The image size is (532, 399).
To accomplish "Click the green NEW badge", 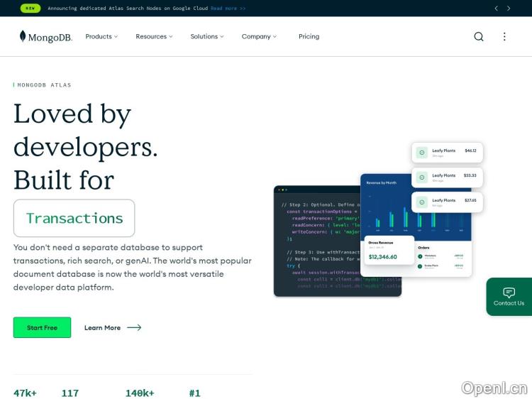I will pyautogui.click(x=30, y=9).
